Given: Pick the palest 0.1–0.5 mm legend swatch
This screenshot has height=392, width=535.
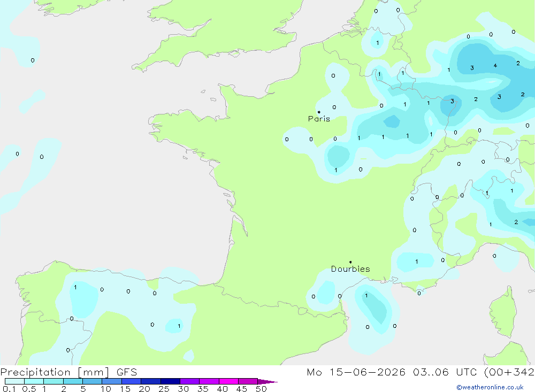Looking at the screenshot, I should [14, 381].
